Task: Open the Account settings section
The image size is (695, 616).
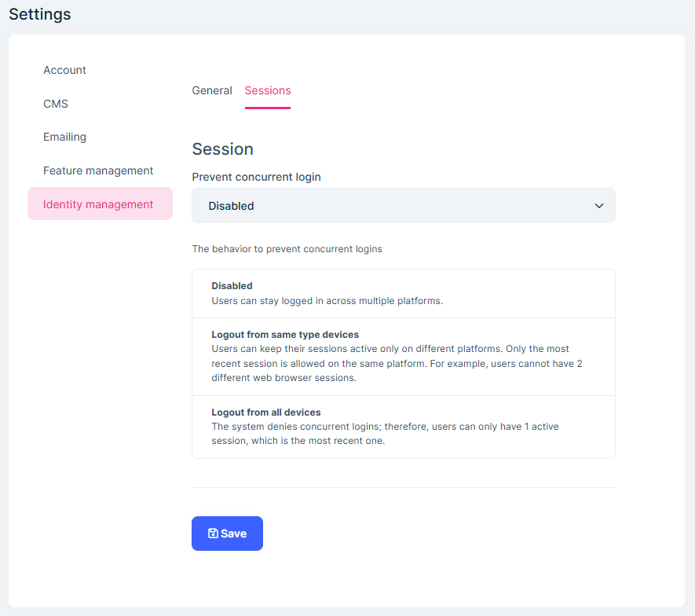Action: [x=64, y=70]
